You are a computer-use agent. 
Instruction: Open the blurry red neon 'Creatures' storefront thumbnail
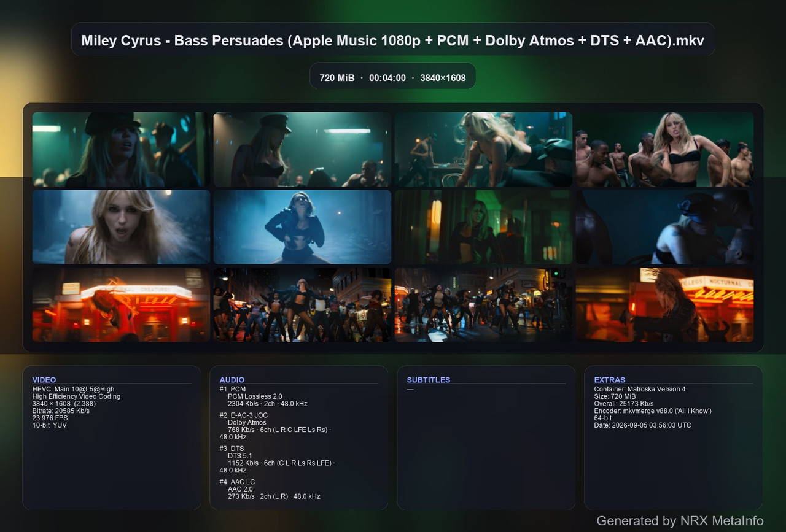121,305
